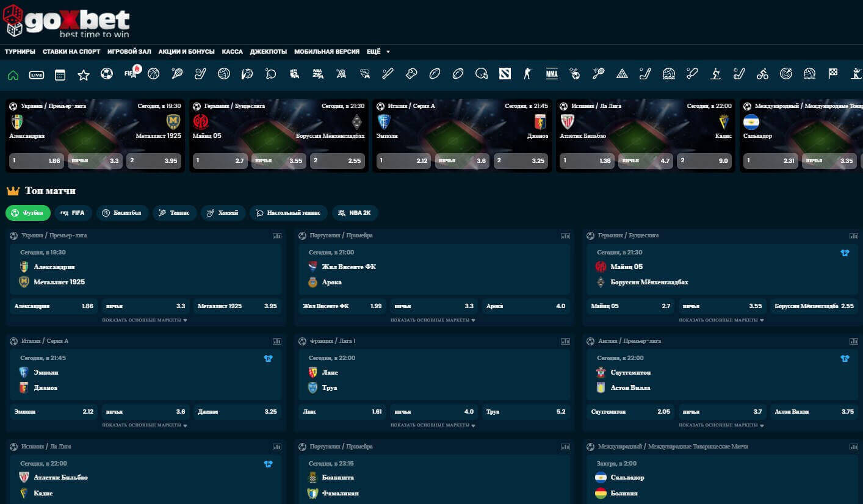
Task: Open the calendar schedule icon
Action: (x=60, y=74)
